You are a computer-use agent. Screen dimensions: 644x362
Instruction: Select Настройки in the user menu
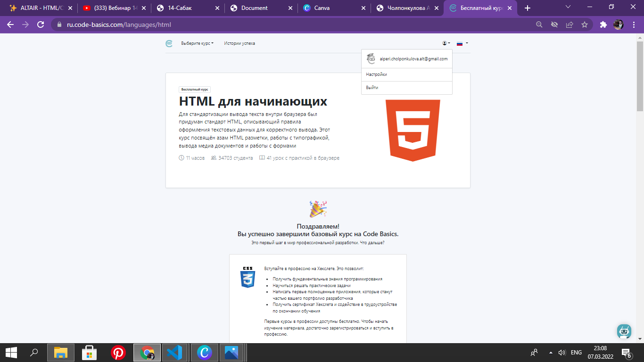(x=407, y=74)
